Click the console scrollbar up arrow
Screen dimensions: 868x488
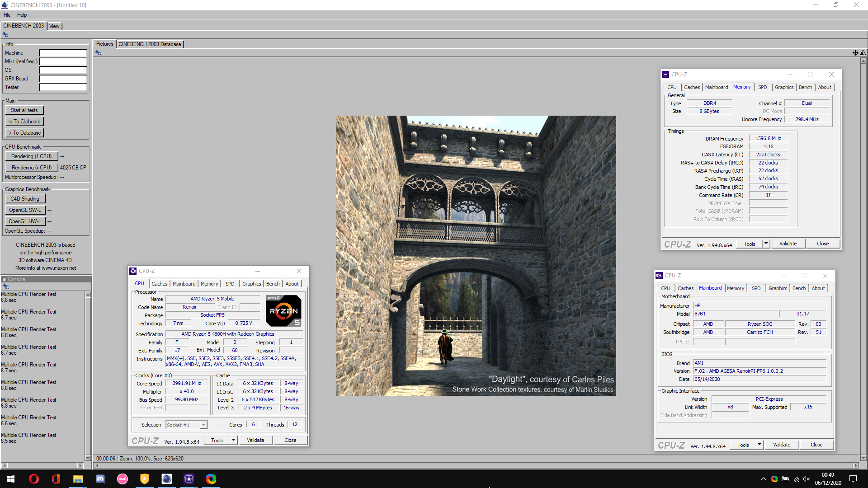coord(88,295)
